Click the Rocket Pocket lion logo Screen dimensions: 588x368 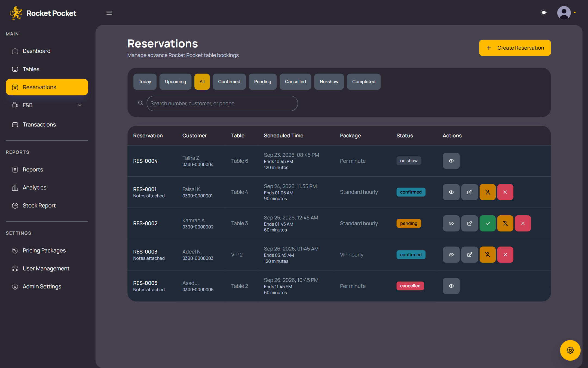(x=16, y=13)
